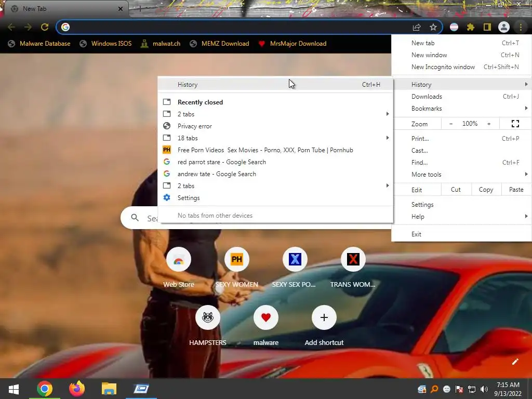532x399 pixels.
Task: Click the striped extension icon beside the puzzle
Action: click(454, 27)
